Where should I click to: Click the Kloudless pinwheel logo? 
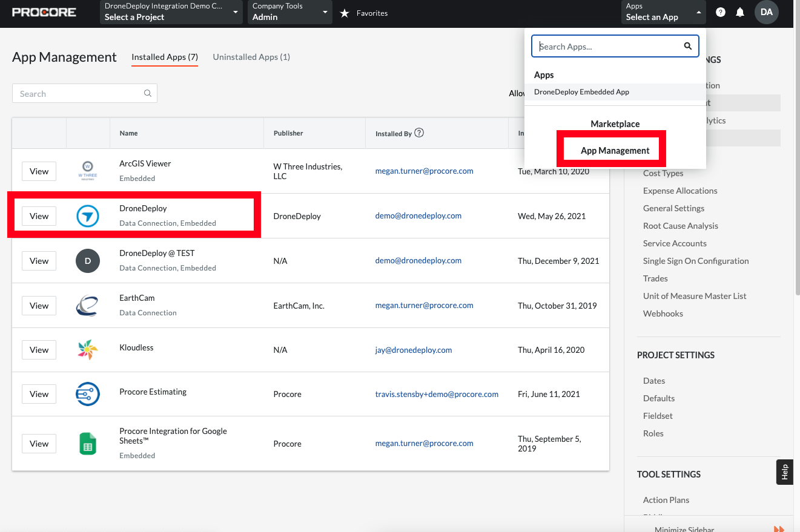(x=88, y=350)
